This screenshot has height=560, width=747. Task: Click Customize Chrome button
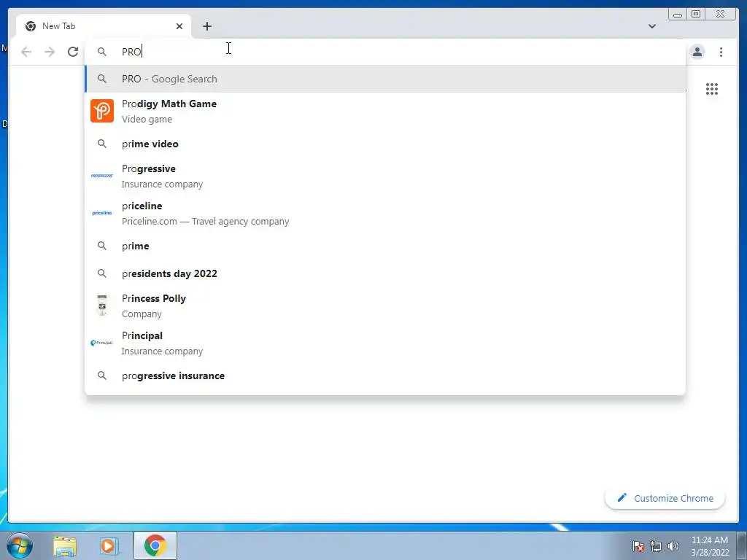coord(665,498)
